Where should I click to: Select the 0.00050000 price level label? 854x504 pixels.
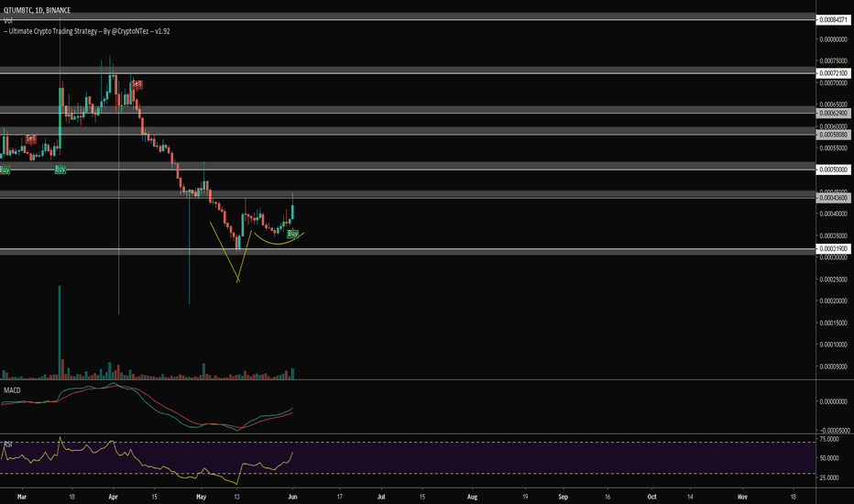tap(833, 170)
